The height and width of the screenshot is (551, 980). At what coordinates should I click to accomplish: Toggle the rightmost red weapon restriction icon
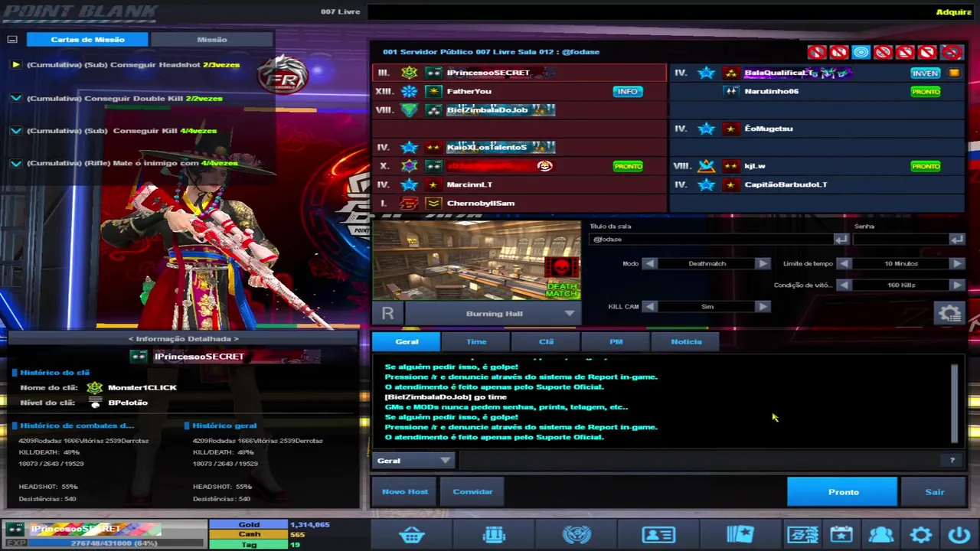(x=952, y=52)
